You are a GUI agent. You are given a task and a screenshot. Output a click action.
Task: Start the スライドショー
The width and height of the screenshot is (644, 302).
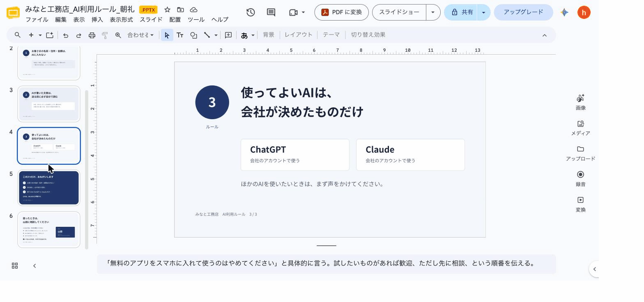(x=399, y=12)
